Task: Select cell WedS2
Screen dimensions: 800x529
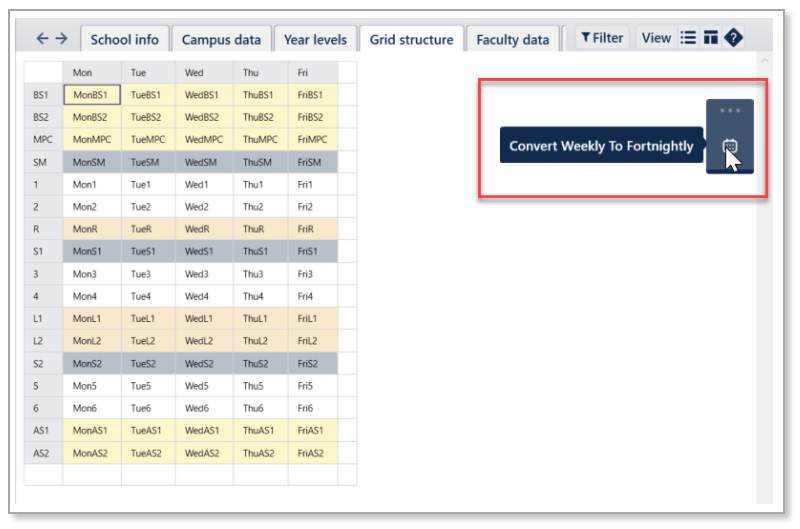Action: pyautogui.click(x=204, y=364)
